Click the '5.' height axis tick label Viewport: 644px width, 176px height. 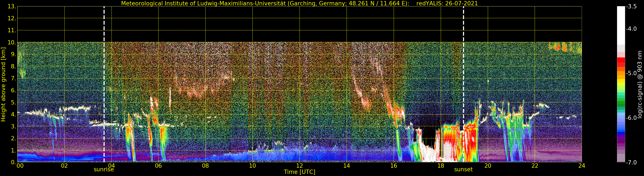tap(13, 102)
